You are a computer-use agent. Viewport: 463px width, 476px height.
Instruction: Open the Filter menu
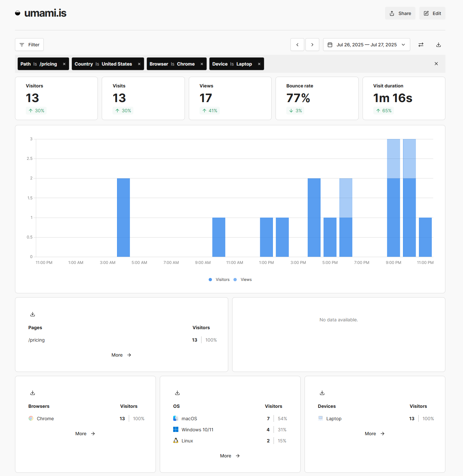point(29,45)
